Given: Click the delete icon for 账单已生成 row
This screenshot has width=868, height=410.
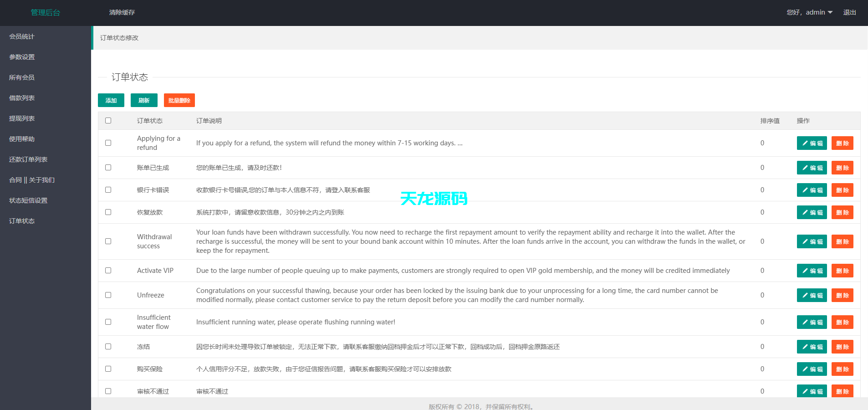Looking at the screenshot, I should tap(842, 167).
